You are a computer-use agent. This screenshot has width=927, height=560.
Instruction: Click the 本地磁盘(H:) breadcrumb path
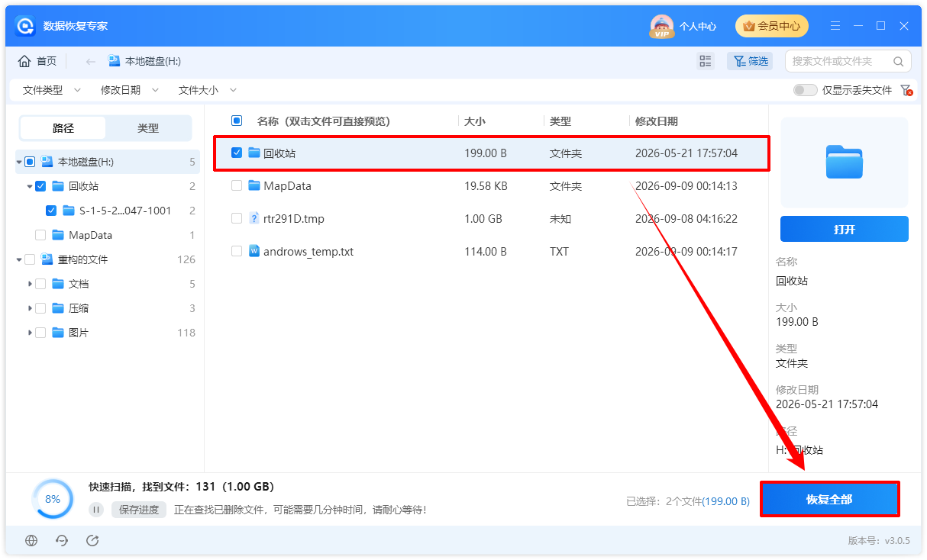(x=153, y=61)
